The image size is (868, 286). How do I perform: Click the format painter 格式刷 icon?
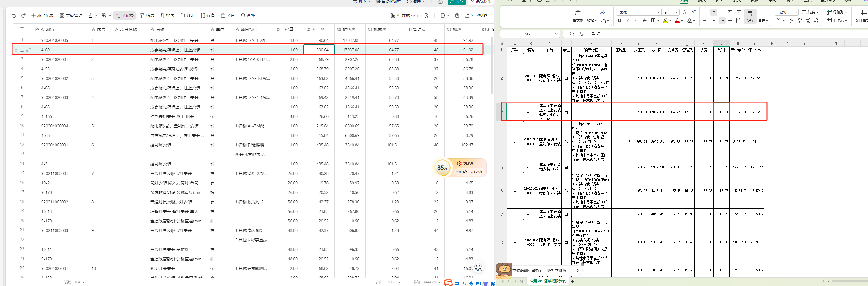[x=578, y=15]
